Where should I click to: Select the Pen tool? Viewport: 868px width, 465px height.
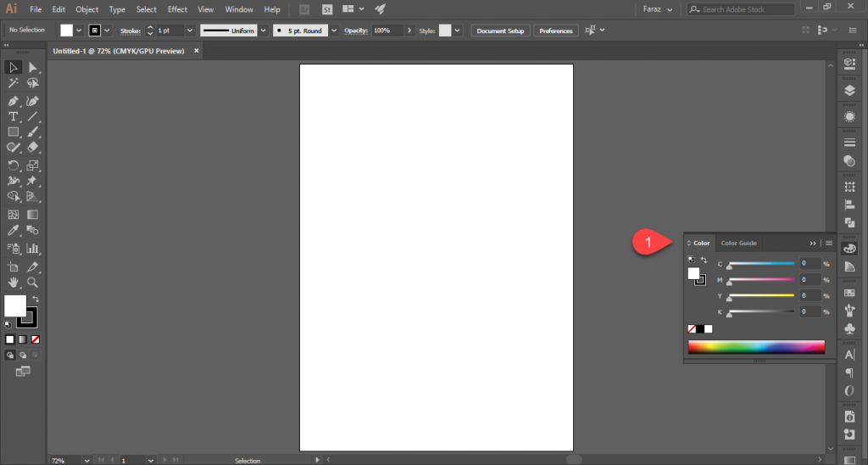(x=14, y=102)
